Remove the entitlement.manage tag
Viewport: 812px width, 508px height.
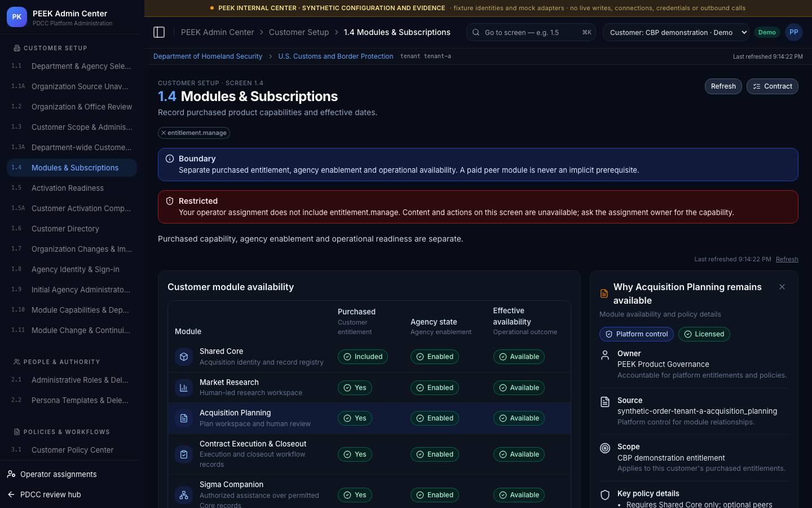(x=164, y=133)
